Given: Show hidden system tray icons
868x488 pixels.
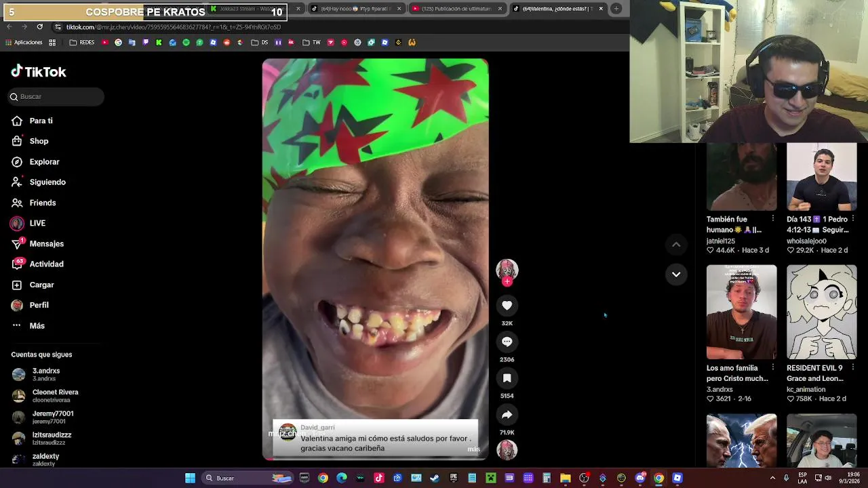Looking at the screenshot, I should pyautogui.click(x=772, y=478).
